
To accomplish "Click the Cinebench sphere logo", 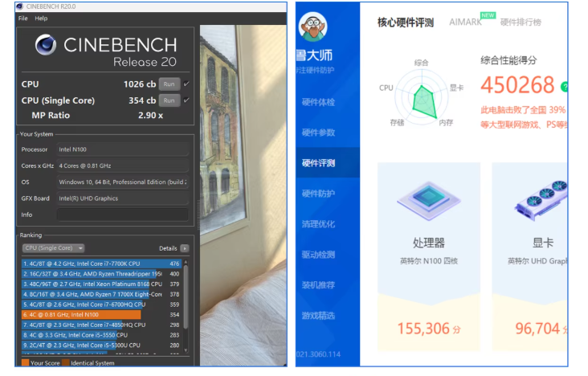I will point(46,45).
